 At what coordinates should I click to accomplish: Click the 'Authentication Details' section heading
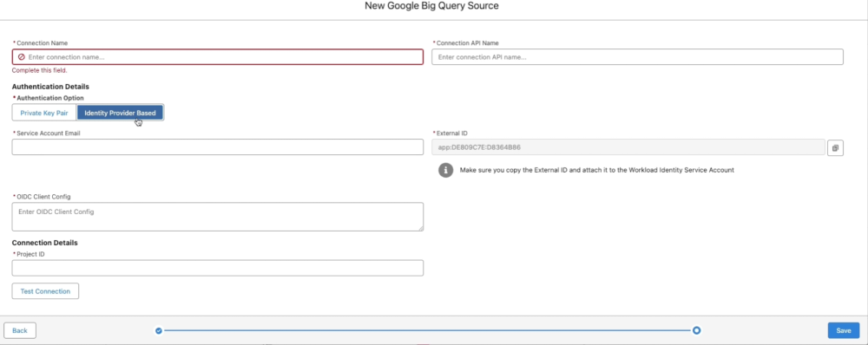point(50,87)
